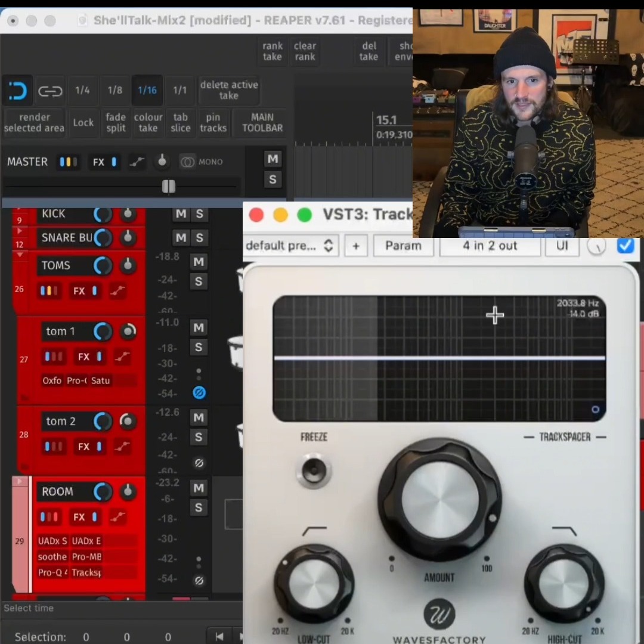Open the MAIN TOOLBAR menu

coord(261,123)
